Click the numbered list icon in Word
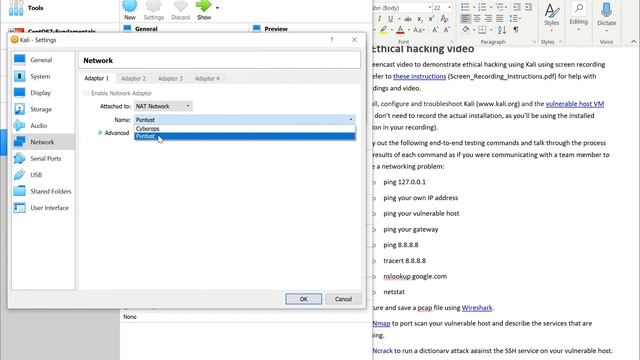This screenshot has width=640, height=360. (x=482, y=7)
